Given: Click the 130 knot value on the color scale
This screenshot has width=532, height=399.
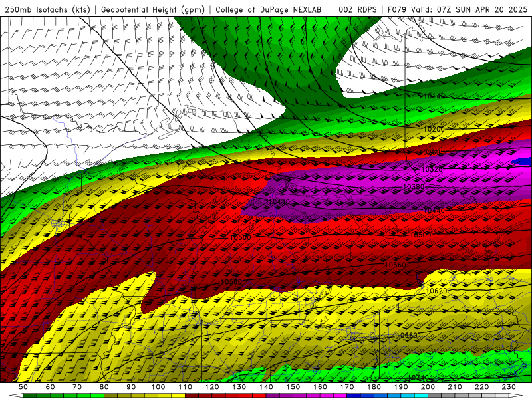Looking at the screenshot, I should click(239, 387).
